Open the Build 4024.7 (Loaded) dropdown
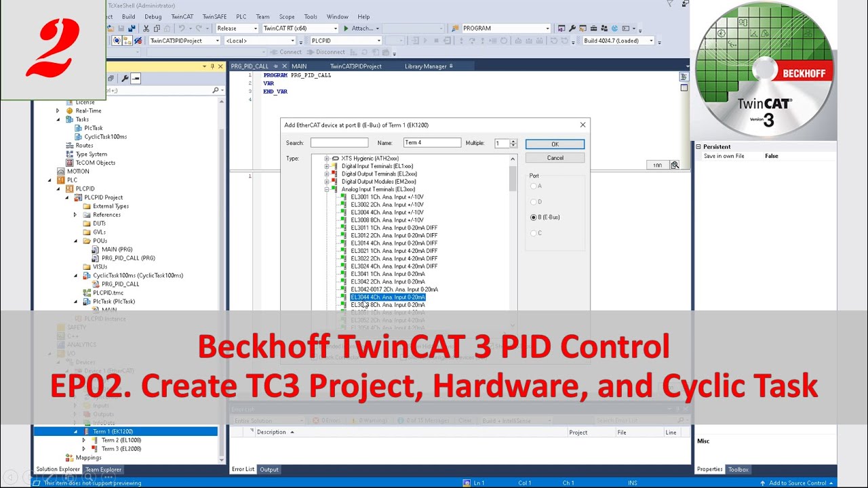This screenshot has height=488, width=868. (x=651, y=41)
